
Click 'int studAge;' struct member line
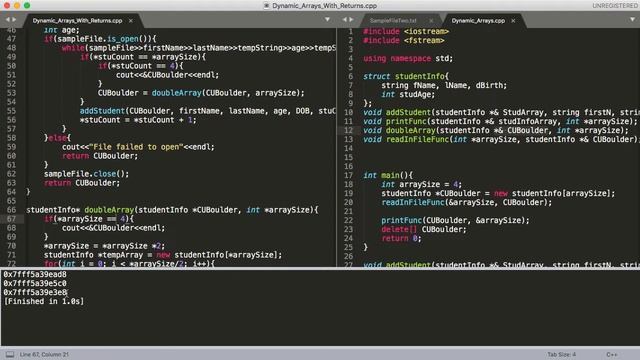point(408,94)
